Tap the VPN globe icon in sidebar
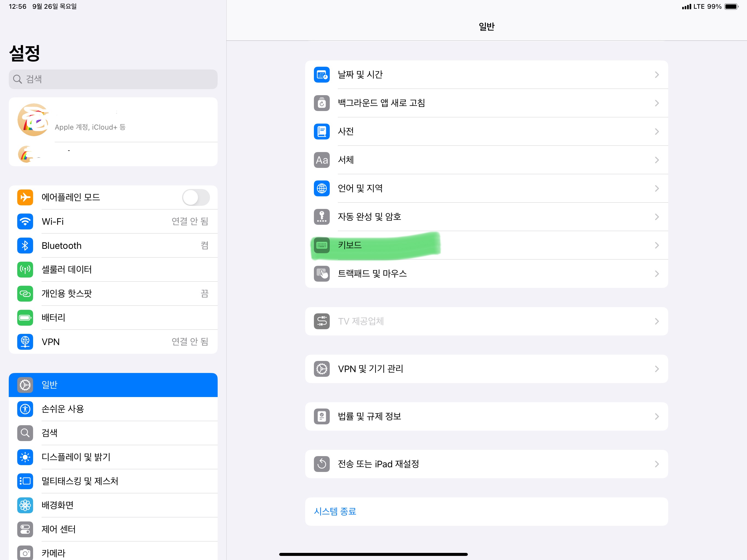Viewport: 747px width, 560px height. [x=25, y=342]
